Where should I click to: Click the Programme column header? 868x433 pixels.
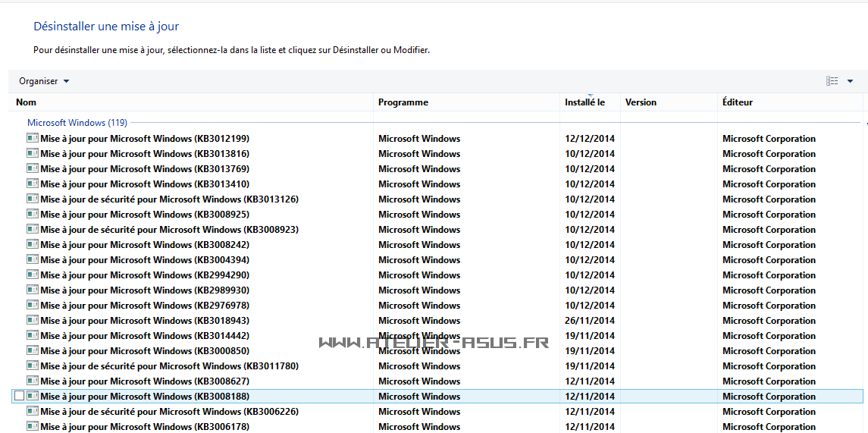pyautogui.click(x=403, y=102)
